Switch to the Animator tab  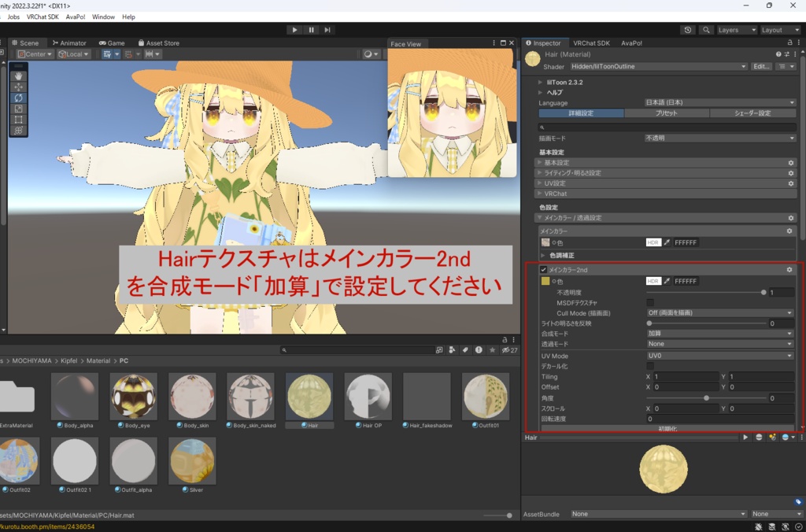click(x=69, y=43)
